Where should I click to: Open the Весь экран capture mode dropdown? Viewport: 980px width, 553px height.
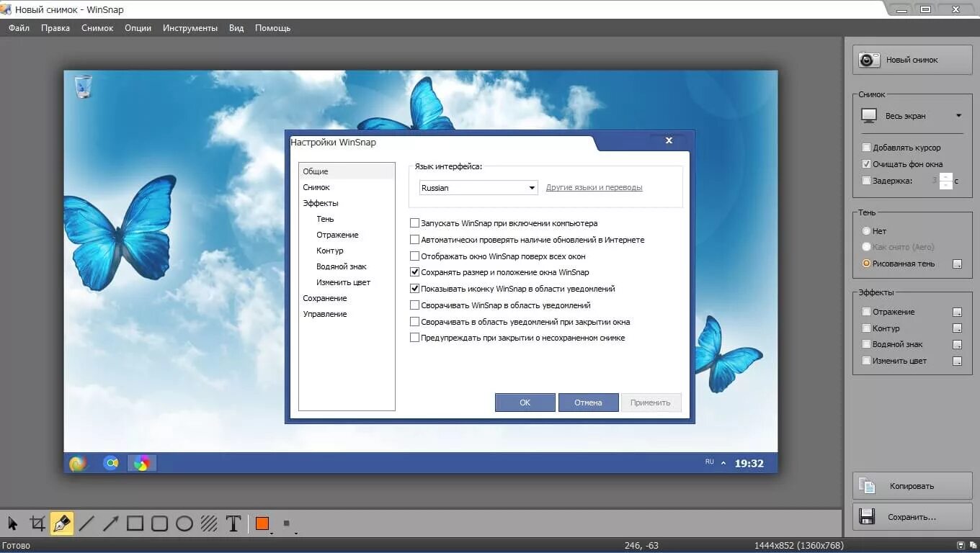coord(958,116)
